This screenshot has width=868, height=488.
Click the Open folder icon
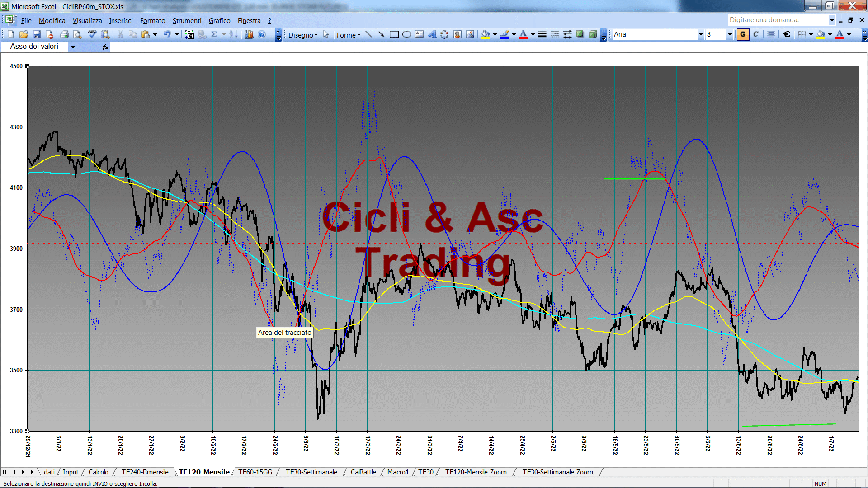pos(24,34)
